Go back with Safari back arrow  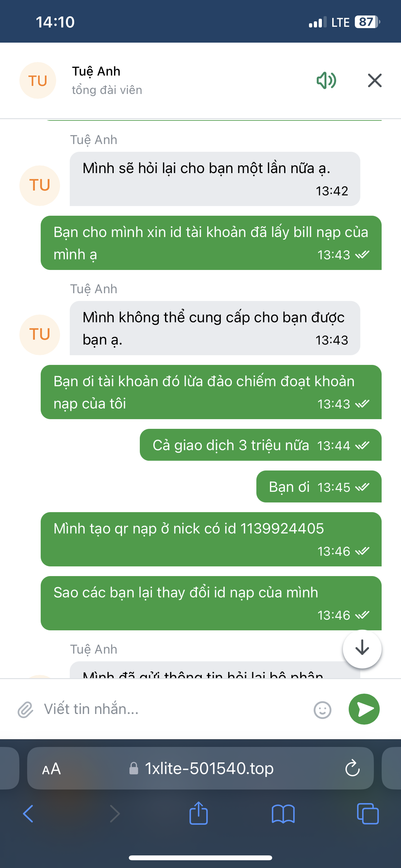(28, 814)
